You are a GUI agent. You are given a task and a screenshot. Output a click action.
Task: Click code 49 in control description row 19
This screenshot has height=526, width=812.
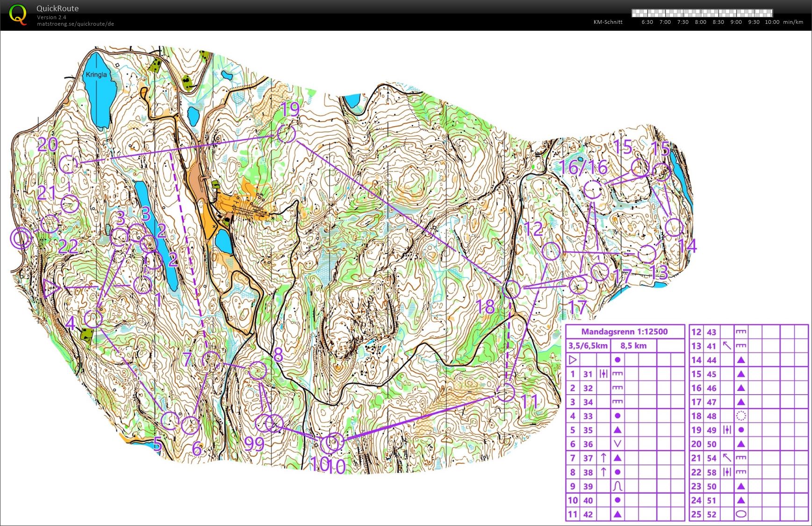[x=711, y=430]
